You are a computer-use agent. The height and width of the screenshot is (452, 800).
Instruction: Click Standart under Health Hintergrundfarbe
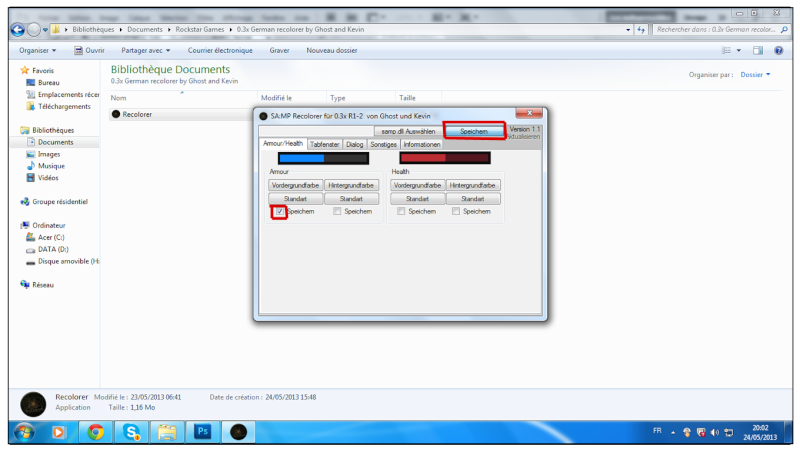[x=472, y=199]
